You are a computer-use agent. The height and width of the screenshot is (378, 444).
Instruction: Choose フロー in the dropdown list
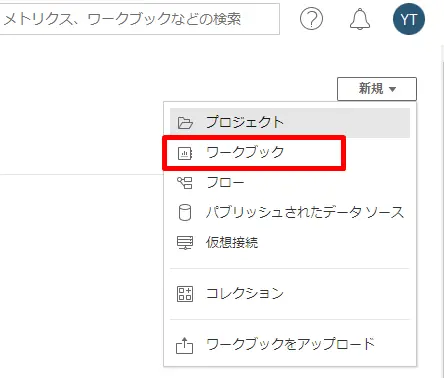click(290, 183)
